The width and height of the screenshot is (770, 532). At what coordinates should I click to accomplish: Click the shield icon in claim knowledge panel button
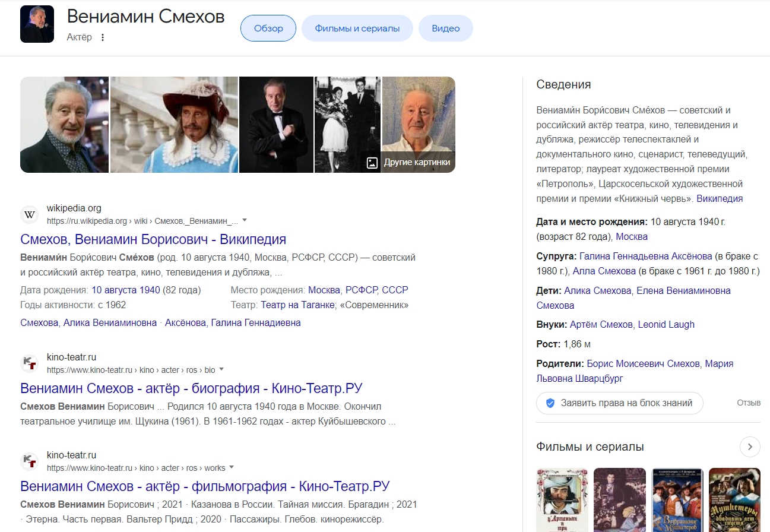pos(550,403)
